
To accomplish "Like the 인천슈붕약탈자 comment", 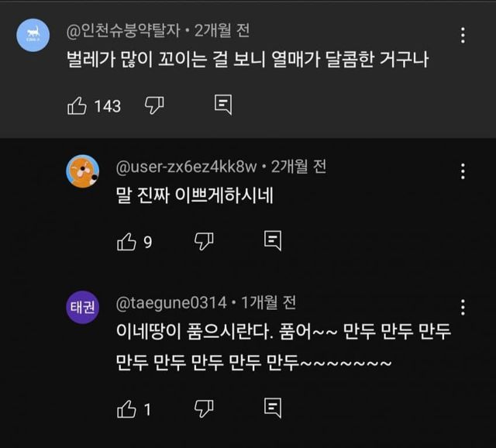I will pyautogui.click(x=77, y=106).
